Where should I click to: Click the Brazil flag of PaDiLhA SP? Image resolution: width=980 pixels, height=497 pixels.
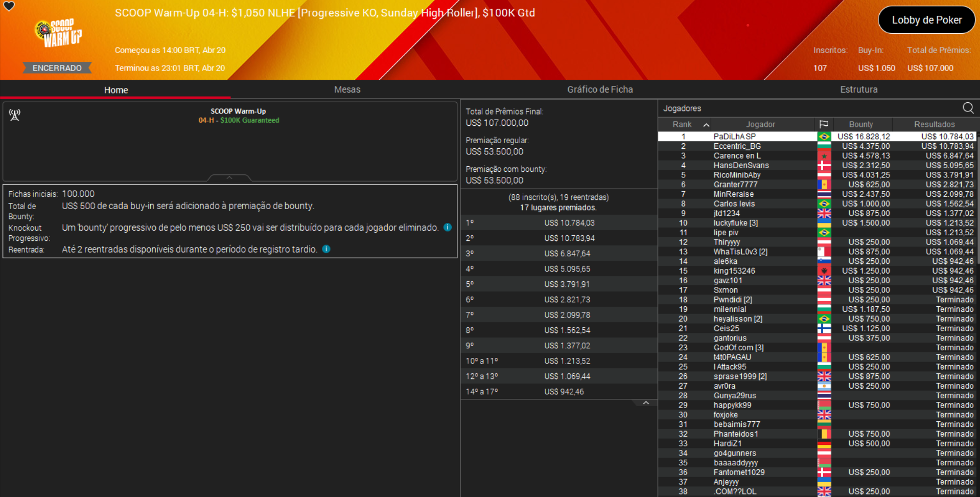pos(824,137)
